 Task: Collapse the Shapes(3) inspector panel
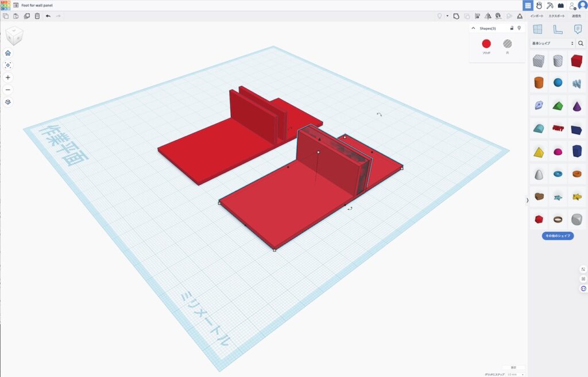(474, 28)
